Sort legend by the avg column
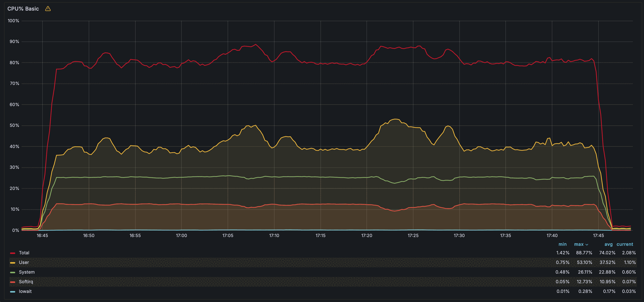Image resolution: width=644 pixels, height=302 pixels. (x=609, y=244)
